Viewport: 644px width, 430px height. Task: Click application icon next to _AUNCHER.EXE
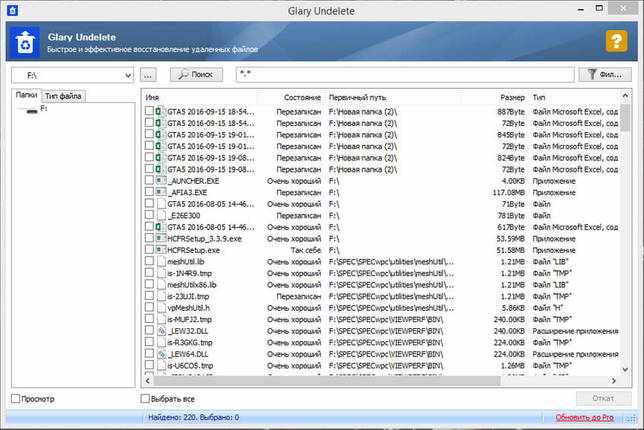161,180
